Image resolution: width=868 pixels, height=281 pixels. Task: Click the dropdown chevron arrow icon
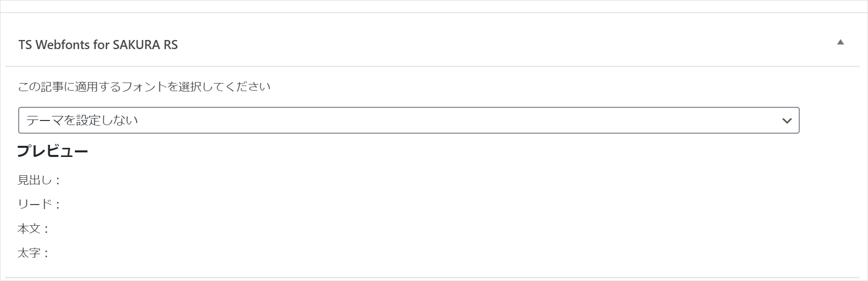pyautogui.click(x=787, y=121)
